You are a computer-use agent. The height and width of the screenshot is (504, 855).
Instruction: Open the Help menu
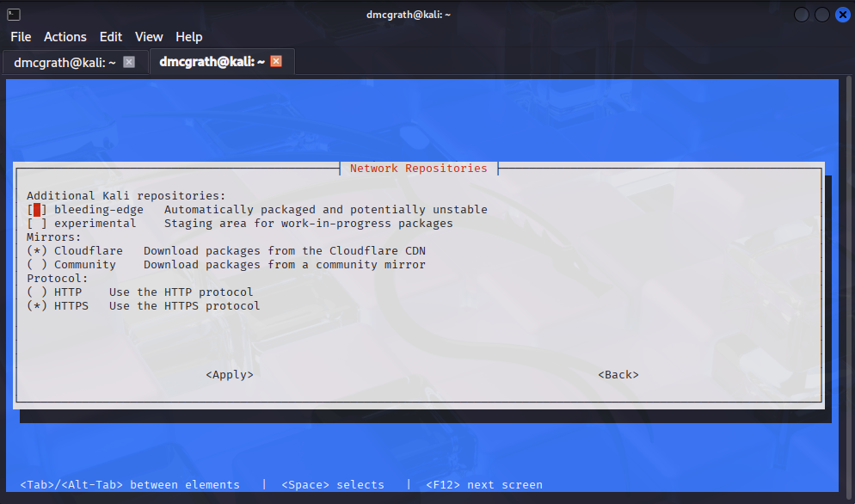(x=188, y=36)
